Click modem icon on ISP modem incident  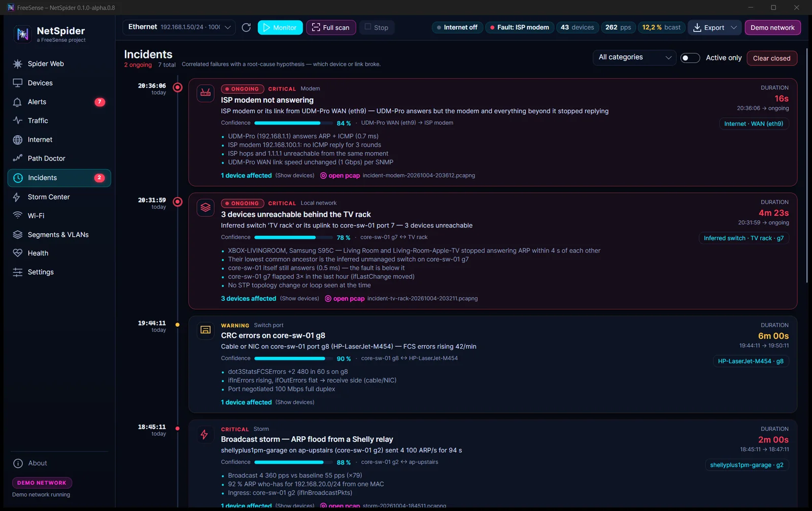pyautogui.click(x=206, y=93)
